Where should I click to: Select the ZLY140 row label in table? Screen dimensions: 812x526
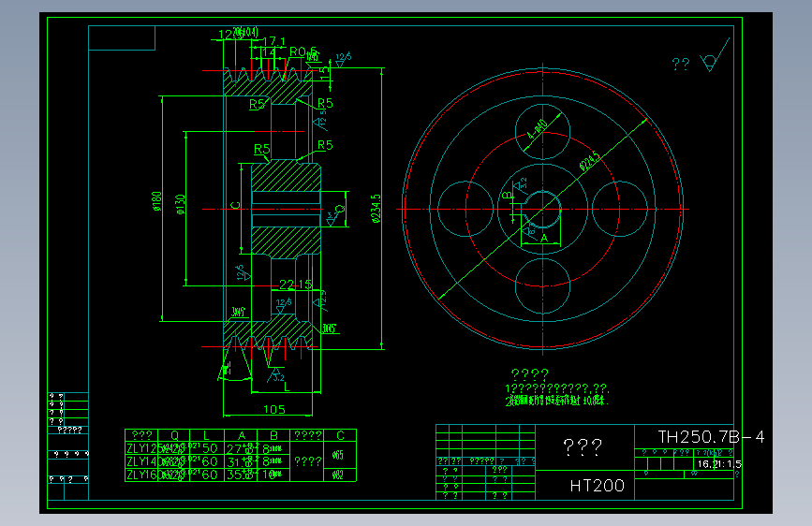[142, 461]
